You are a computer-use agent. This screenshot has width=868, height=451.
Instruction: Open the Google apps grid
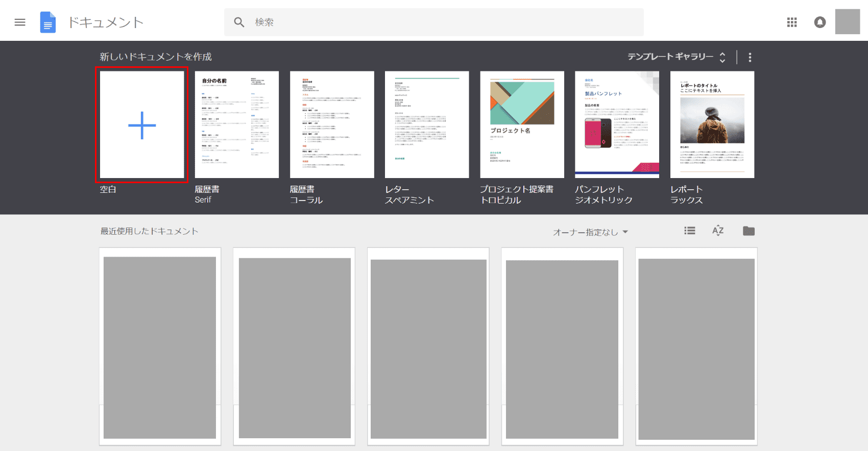792,22
